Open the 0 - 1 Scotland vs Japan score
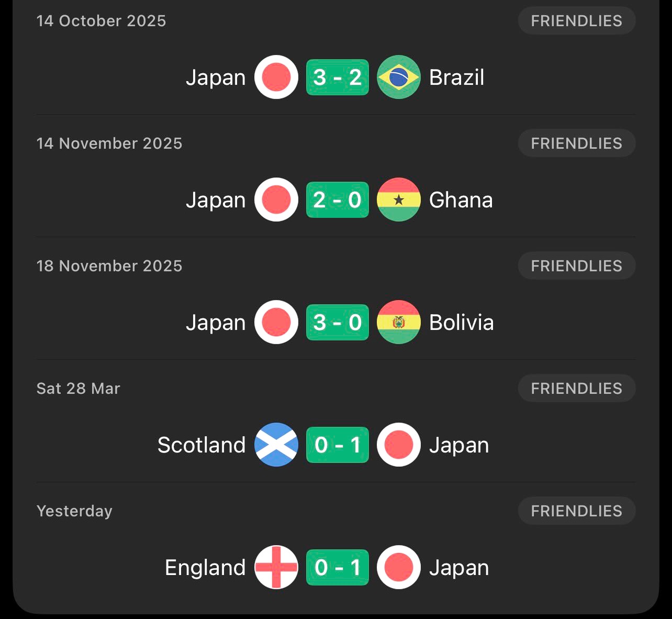The width and height of the screenshot is (672, 619). coord(337,444)
